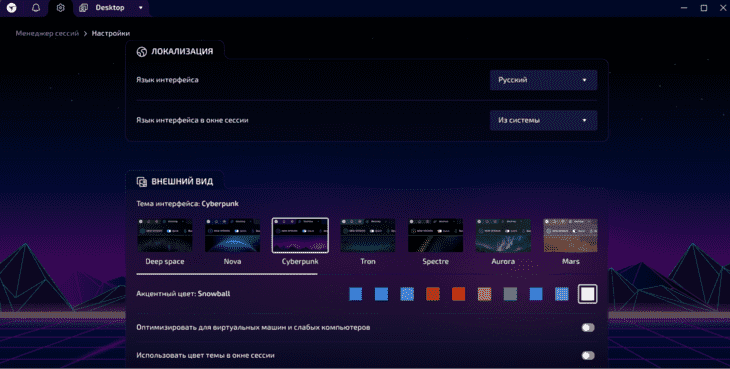730x369 pixels.
Task: Select the Nova theme thumbnail
Action: point(232,235)
